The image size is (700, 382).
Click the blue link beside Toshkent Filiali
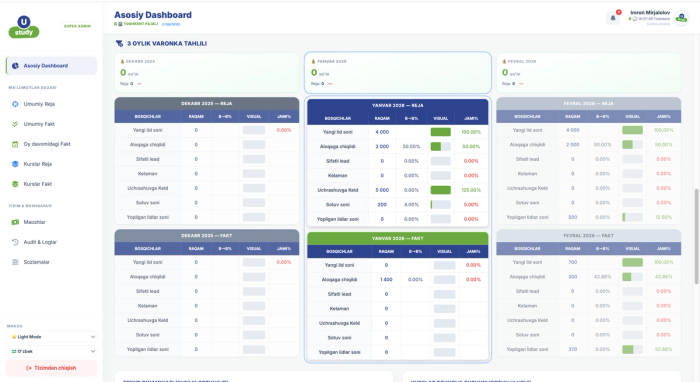[171, 24]
